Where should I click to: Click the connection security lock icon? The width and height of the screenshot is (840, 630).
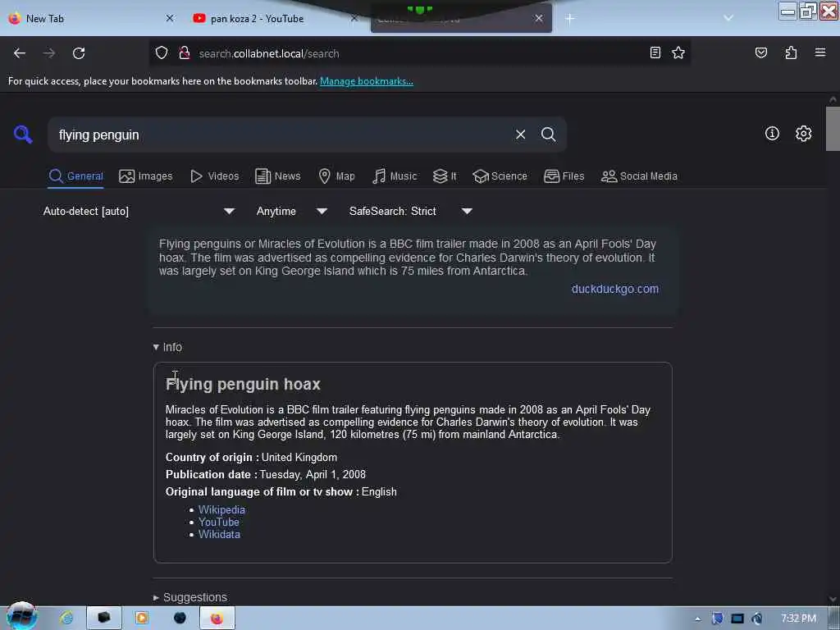pos(185,53)
